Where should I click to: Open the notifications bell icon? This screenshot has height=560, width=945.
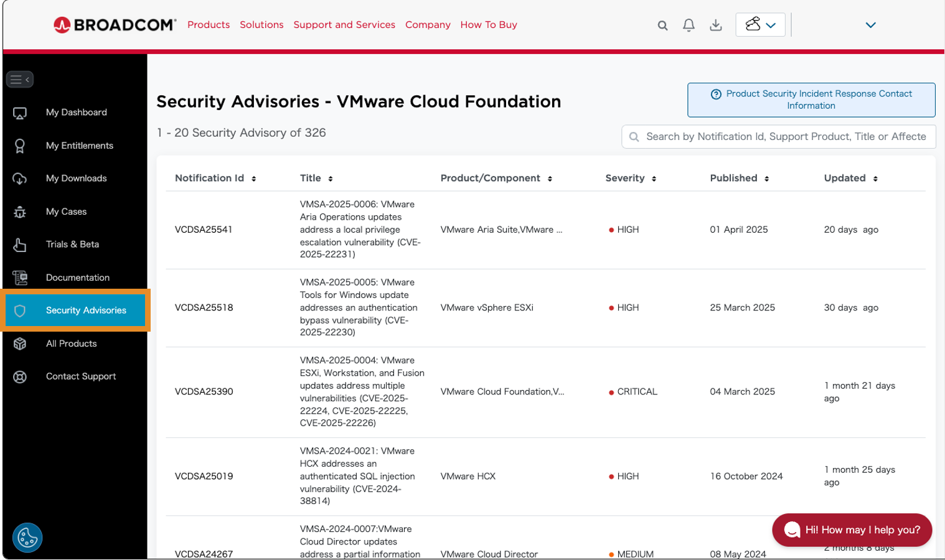pyautogui.click(x=689, y=26)
